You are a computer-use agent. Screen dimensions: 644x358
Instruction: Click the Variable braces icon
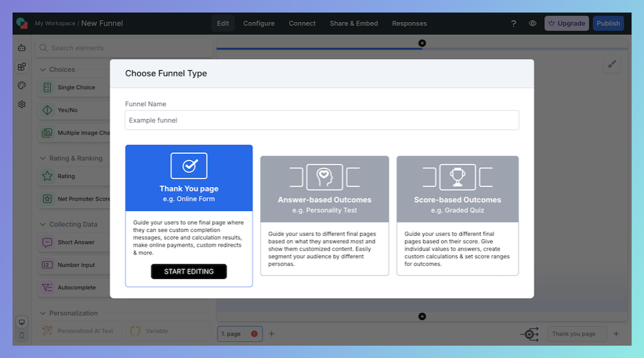[x=135, y=330]
